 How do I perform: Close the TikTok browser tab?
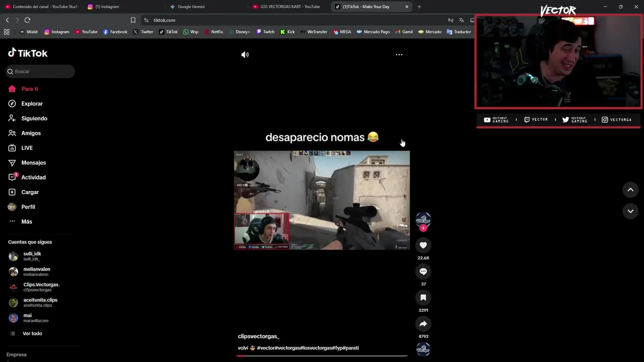(x=407, y=7)
